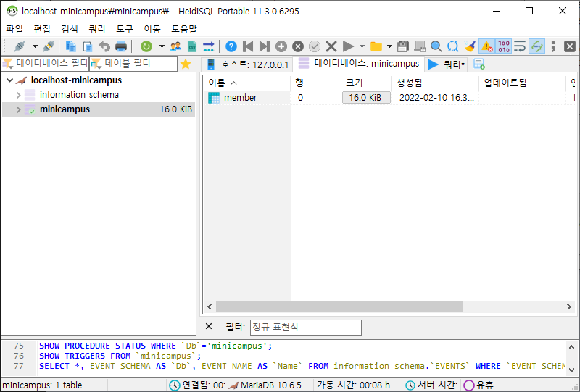Switch to the query tab

447,64
